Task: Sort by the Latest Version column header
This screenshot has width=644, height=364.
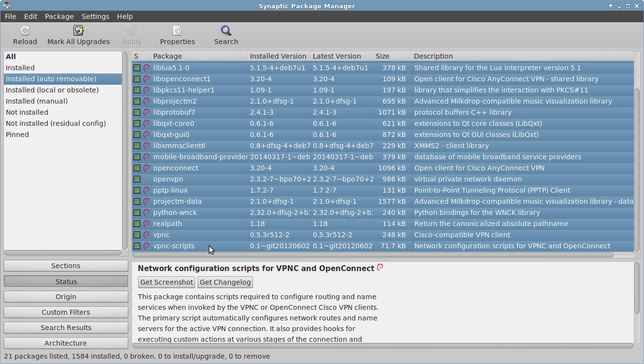Action: tap(342, 56)
